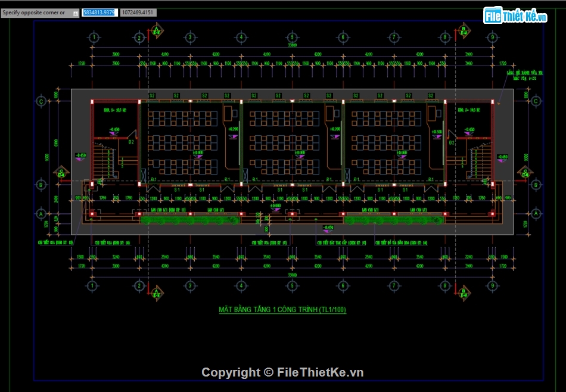Screen dimensions: 566x392
Task: Open the command prompt options dropdown icon
Action: (x=75, y=13)
